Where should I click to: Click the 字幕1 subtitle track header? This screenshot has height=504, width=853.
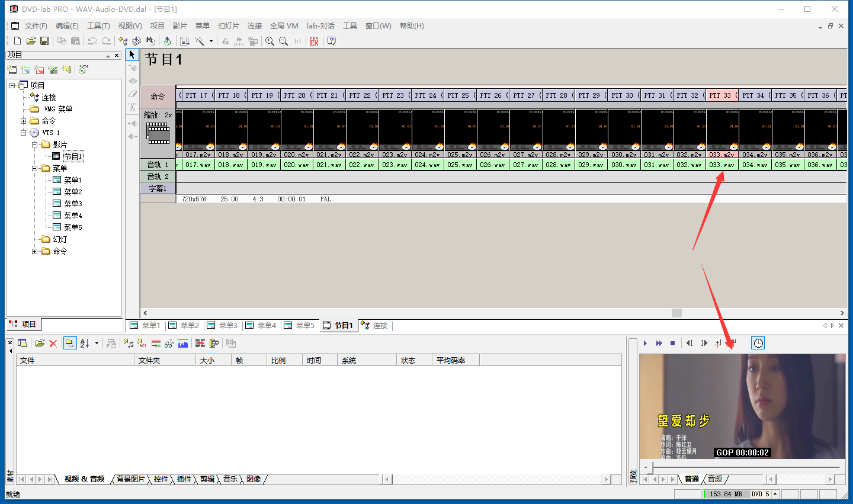[x=158, y=188]
